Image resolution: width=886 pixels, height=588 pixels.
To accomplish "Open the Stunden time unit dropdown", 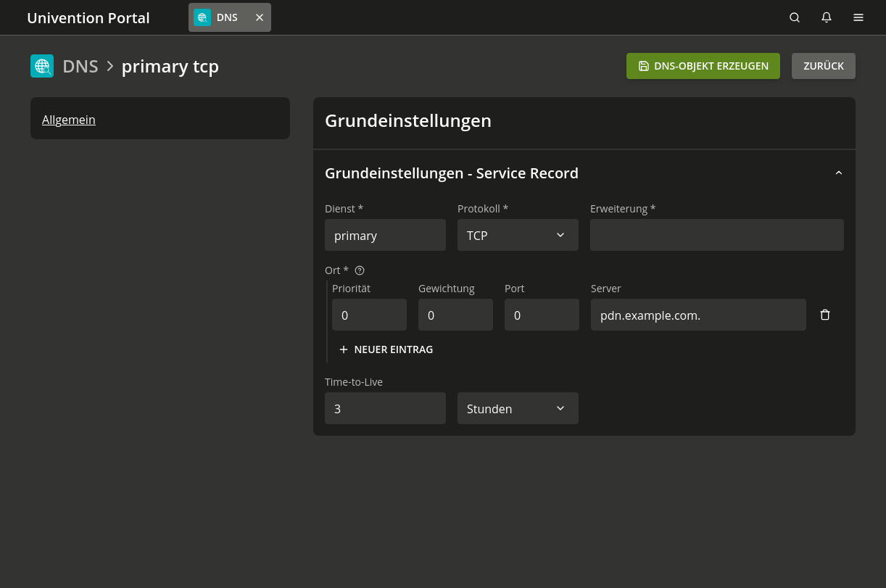I will (518, 408).
